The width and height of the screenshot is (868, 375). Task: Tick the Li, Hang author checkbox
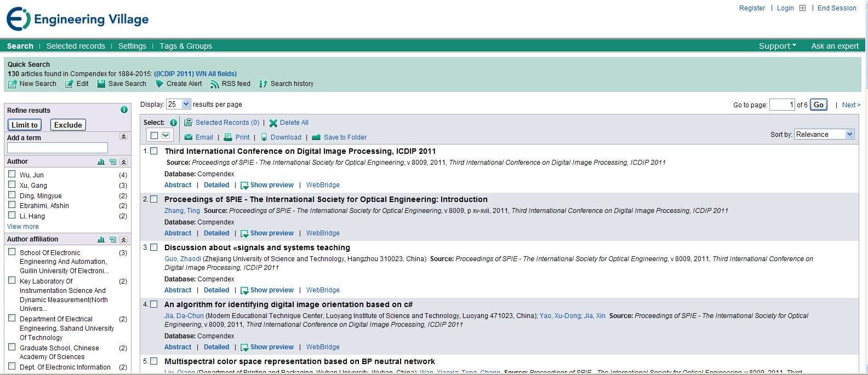coord(12,215)
